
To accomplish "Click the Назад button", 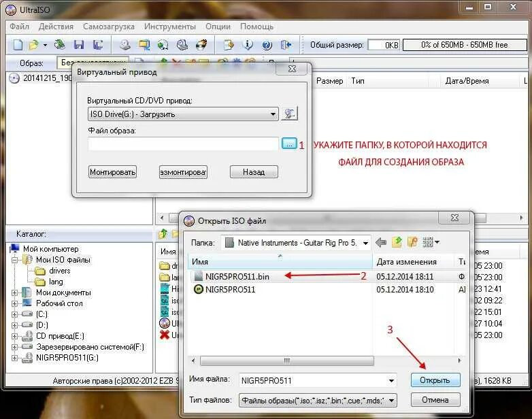I will point(254,172).
